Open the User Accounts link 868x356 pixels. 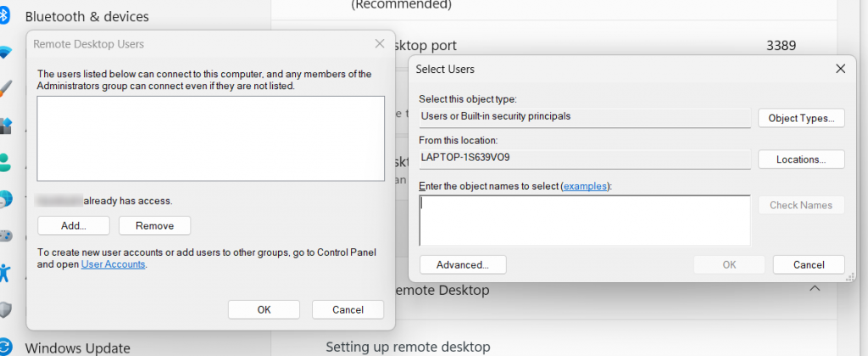click(113, 264)
